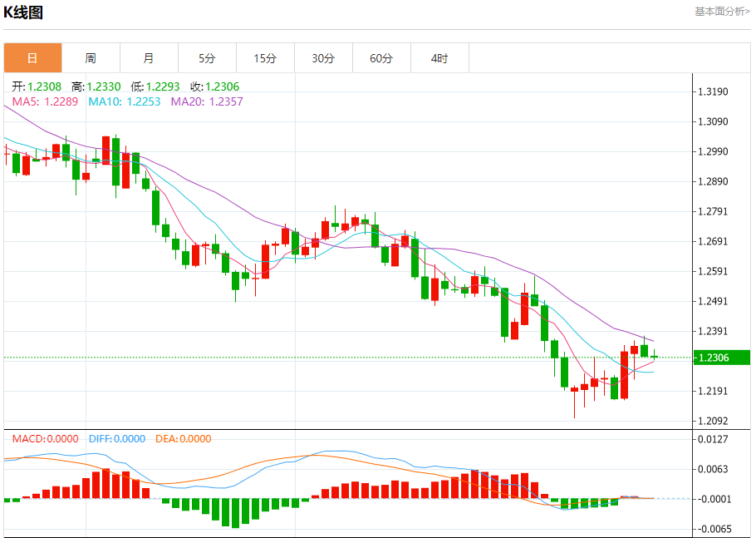Screen dimensions: 756x538
Task: Click the K线图 title
Action: [x=23, y=12]
